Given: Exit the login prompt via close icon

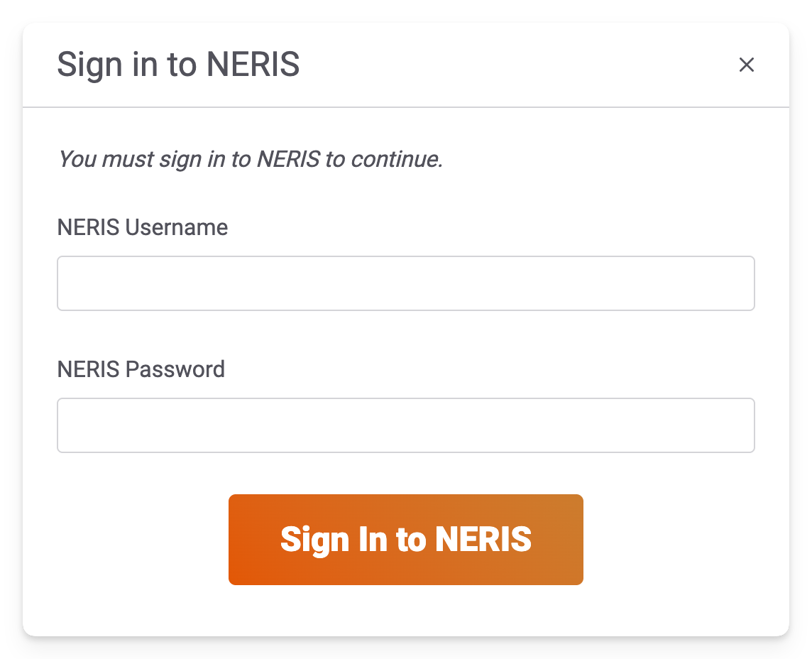Looking at the screenshot, I should click(746, 65).
